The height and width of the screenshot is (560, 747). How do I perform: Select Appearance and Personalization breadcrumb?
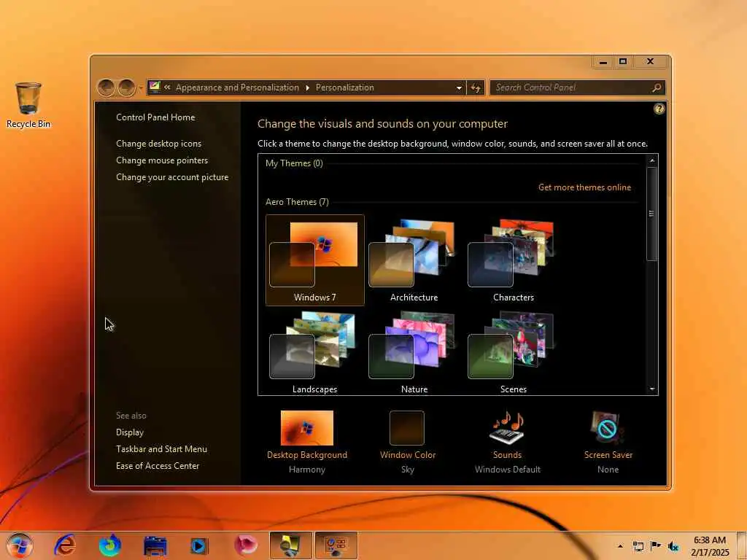pos(237,87)
